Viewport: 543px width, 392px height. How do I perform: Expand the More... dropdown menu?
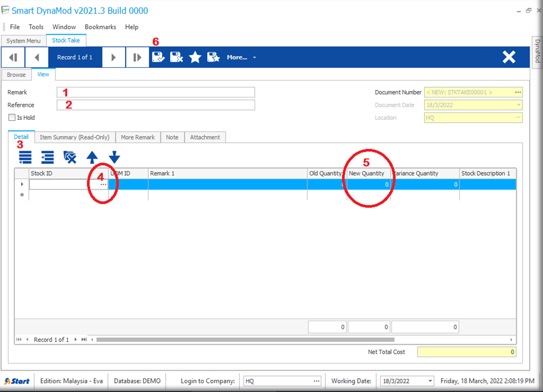[x=240, y=57]
